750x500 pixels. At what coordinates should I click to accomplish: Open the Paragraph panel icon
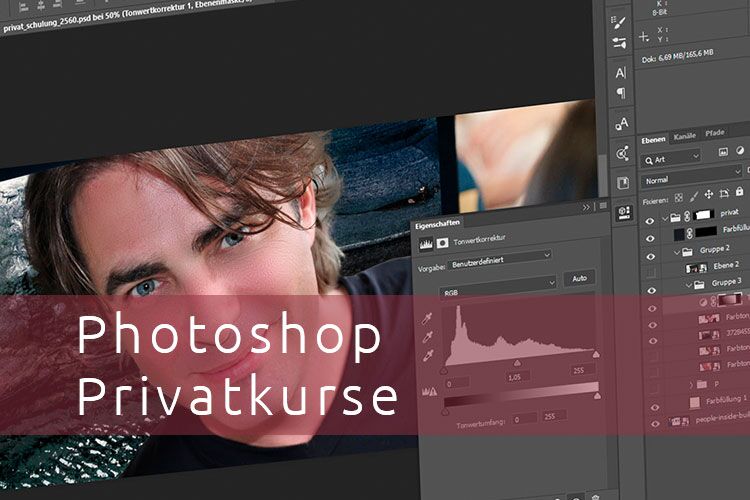pos(621,93)
